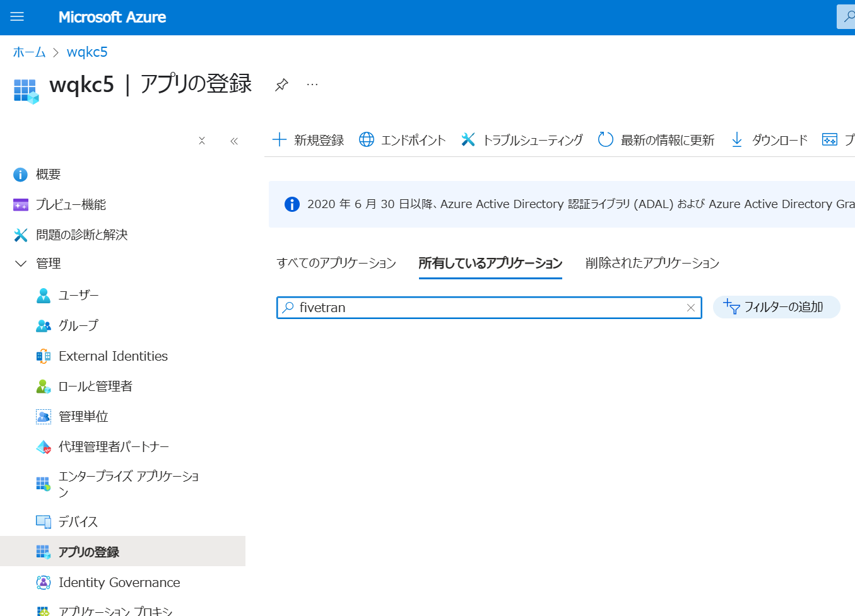This screenshot has width=855, height=616.
Task: Open デバイス device icon
Action: [x=44, y=522]
